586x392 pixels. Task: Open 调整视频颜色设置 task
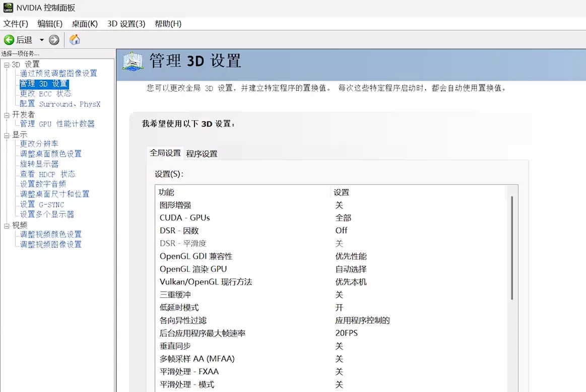[x=50, y=234]
